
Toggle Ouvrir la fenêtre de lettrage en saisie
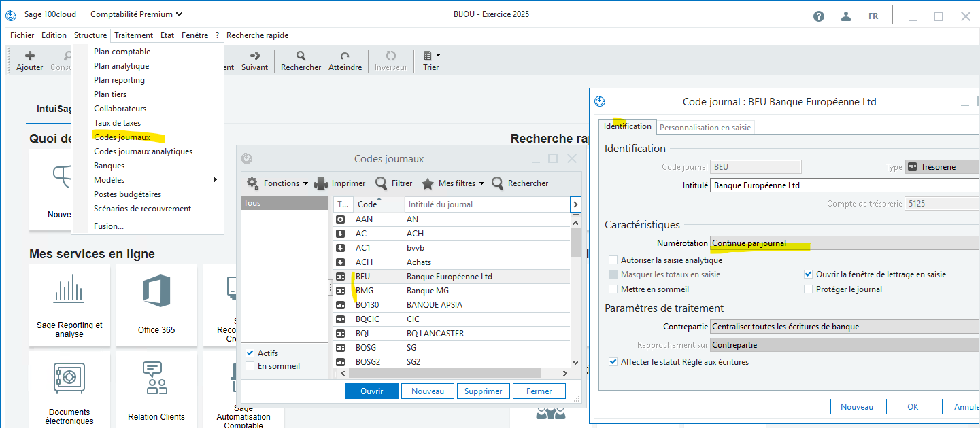pyautogui.click(x=808, y=274)
